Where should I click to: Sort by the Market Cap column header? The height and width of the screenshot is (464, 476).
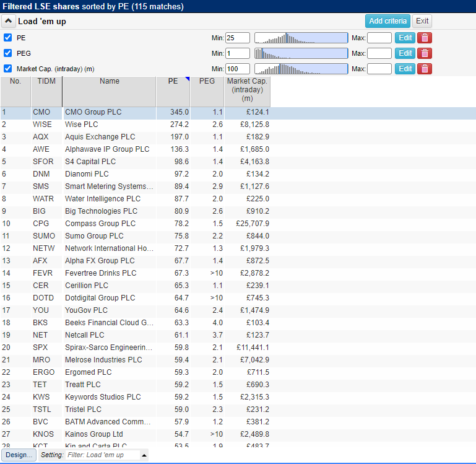click(x=247, y=92)
